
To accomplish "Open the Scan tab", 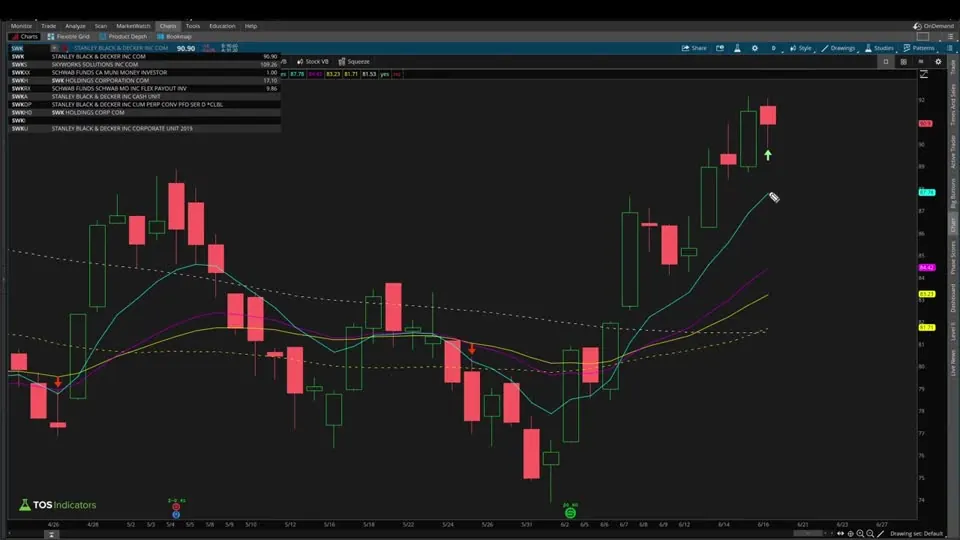I will [x=100, y=26].
